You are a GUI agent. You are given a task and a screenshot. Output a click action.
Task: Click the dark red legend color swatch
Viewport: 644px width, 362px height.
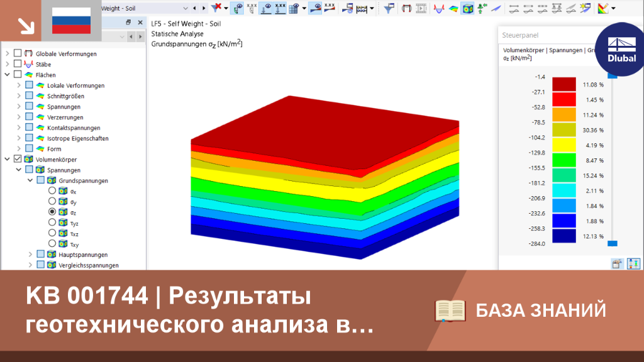click(x=564, y=84)
